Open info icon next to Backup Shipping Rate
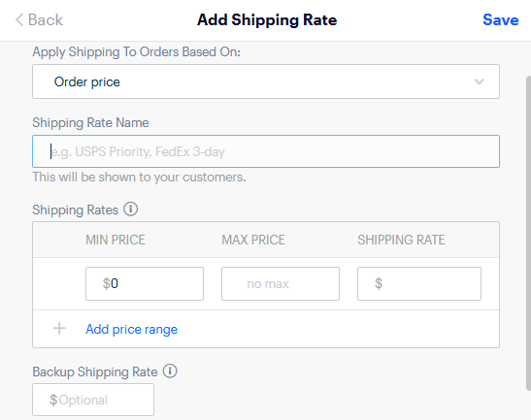The height and width of the screenshot is (420, 531). [x=170, y=371]
